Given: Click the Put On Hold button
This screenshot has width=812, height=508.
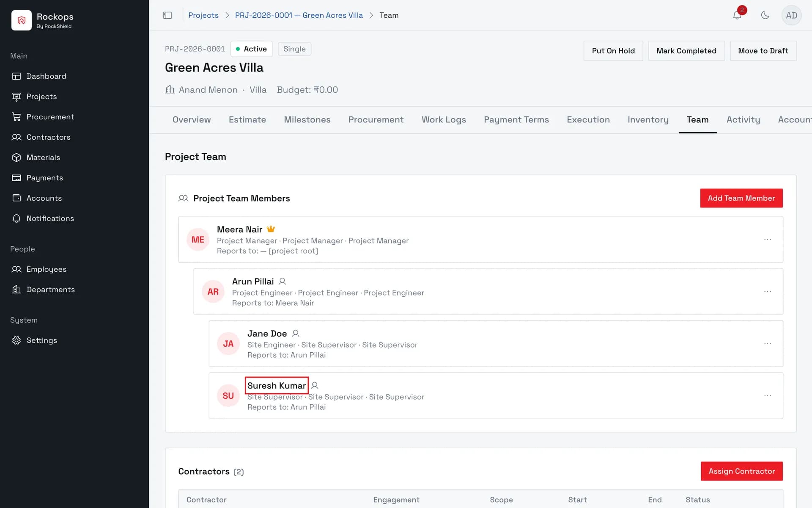Looking at the screenshot, I should pyautogui.click(x=613, y=51).
